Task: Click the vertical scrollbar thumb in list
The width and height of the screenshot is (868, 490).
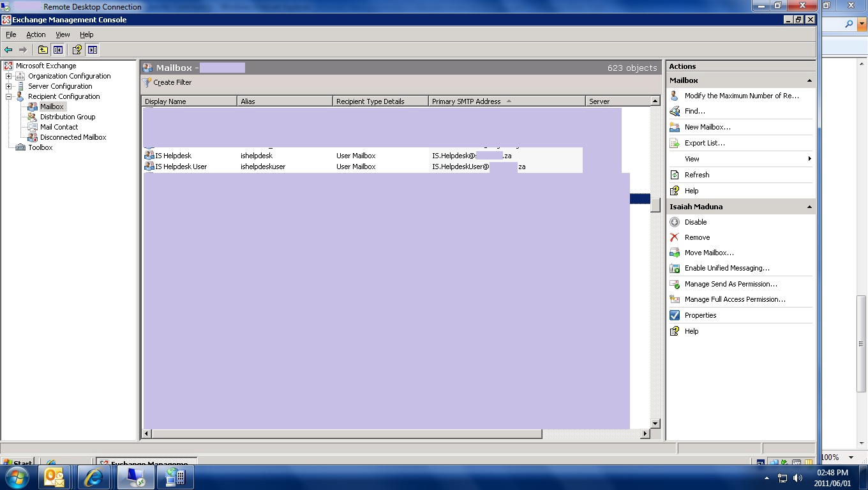Action: [655, 205]
